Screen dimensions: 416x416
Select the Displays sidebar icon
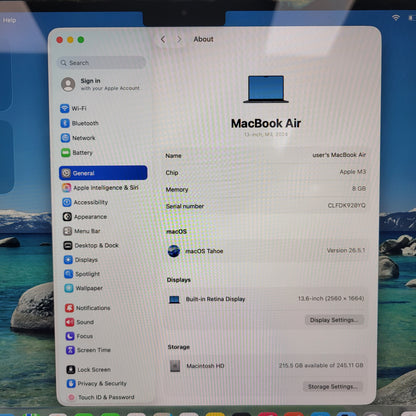pyautogui.click(x=68, y=260)
